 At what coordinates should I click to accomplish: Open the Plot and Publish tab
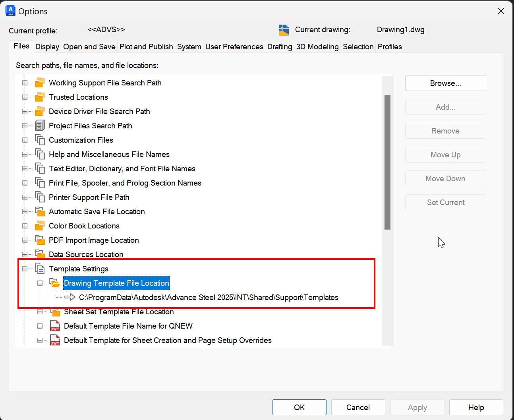[146, 47]
